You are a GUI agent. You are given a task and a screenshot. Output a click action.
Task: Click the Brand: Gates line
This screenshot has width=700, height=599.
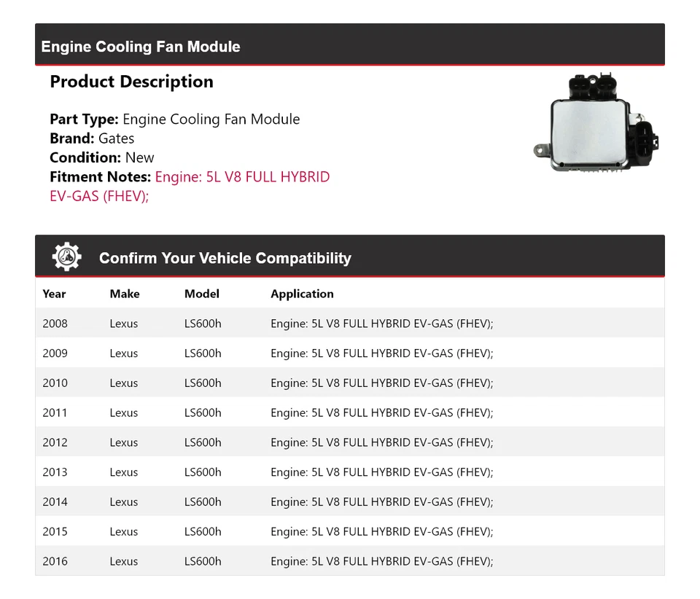pos(92,138)
